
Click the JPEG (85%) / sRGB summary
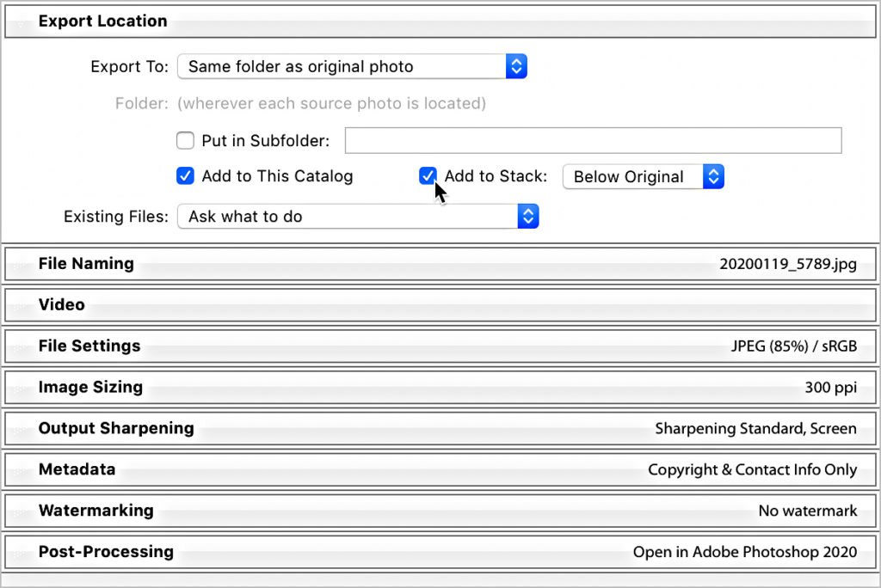pyautogui.click(x=794, y=346)
